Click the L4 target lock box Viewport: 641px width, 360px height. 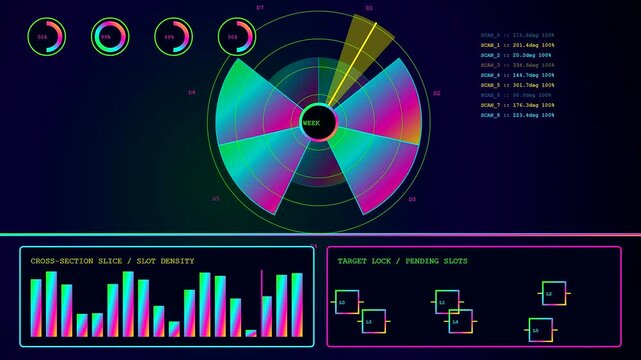tap(460, 321)
